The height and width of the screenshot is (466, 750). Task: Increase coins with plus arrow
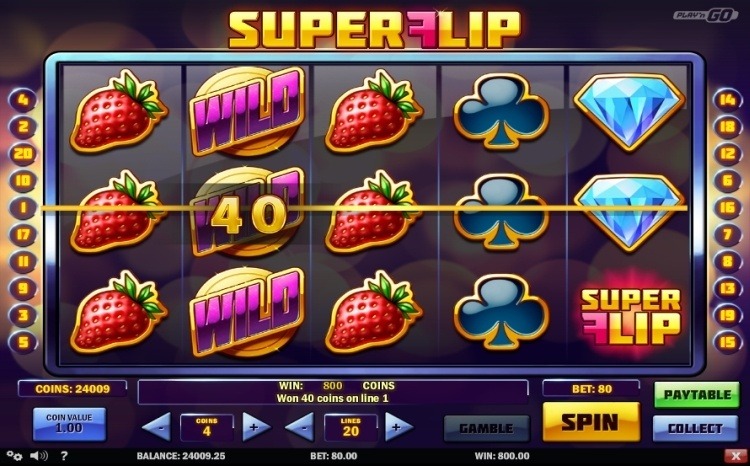[x=256, y=427]
